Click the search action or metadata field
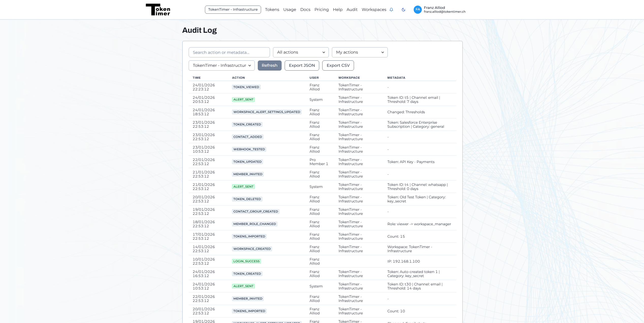Image resolution: width=644 pixels, height=323 pixels. (x=229, y=52)
